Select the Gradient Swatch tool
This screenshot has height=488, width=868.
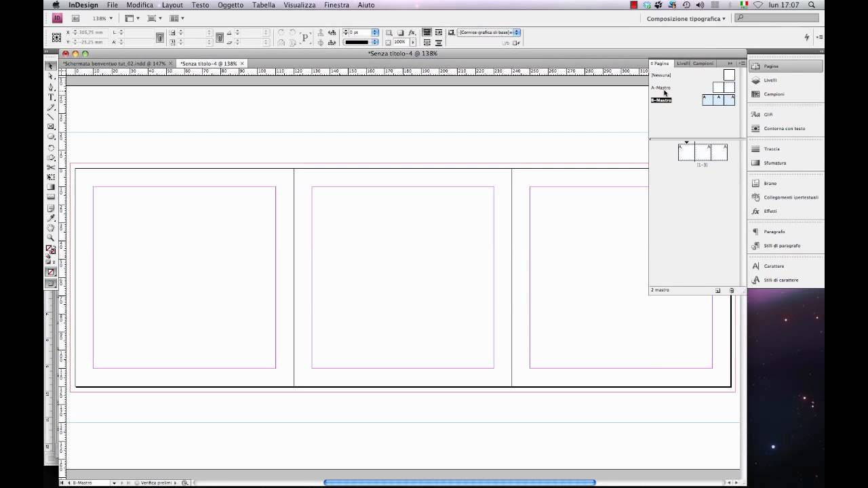pos(51,187)
